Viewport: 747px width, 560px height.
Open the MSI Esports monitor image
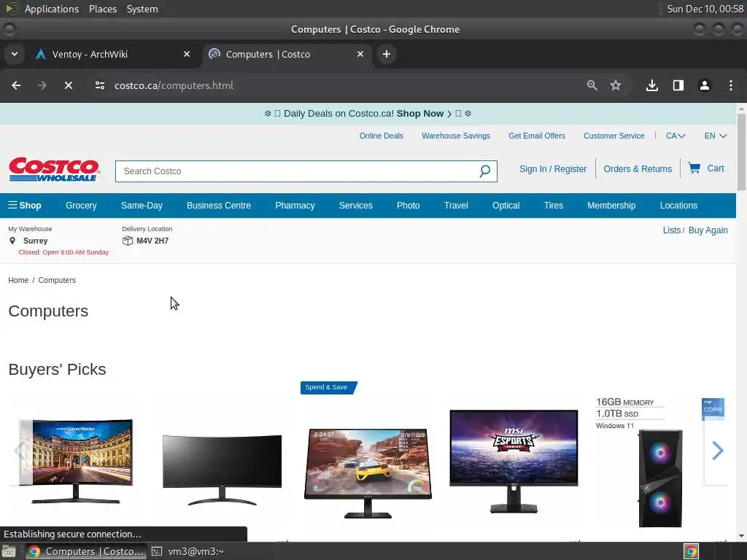coord(514,461)
